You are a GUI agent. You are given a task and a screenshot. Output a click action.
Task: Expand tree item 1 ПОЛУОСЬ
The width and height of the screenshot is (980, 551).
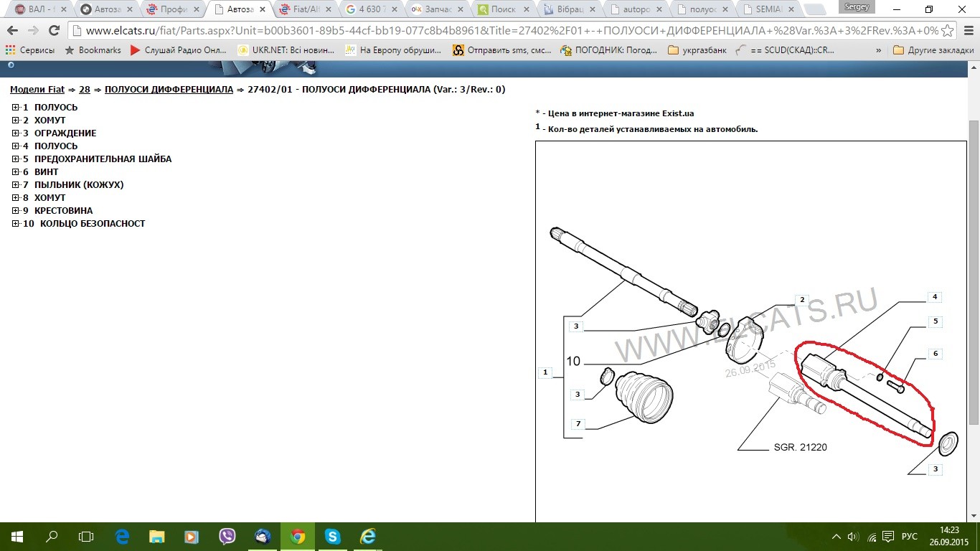click(15, 108)
